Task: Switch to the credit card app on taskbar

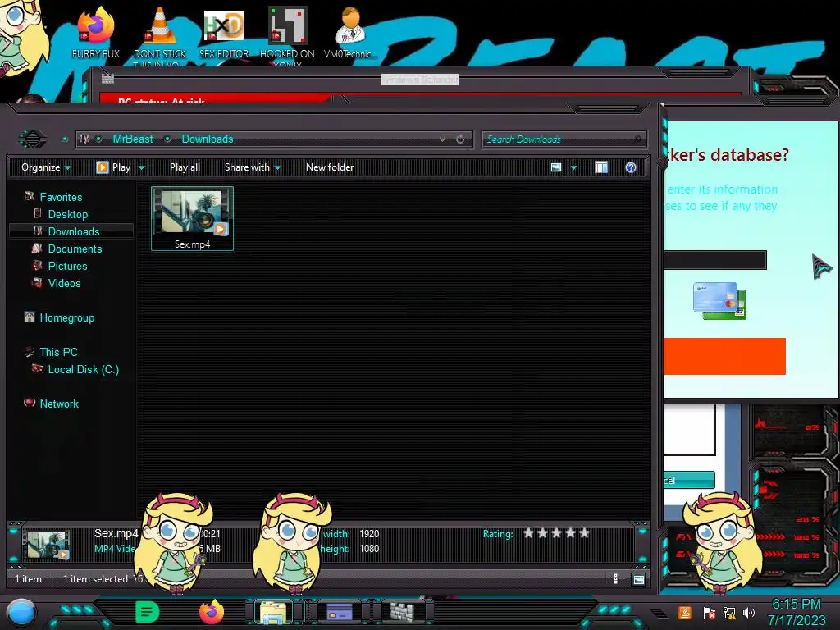Action: [x=339, y=612]
